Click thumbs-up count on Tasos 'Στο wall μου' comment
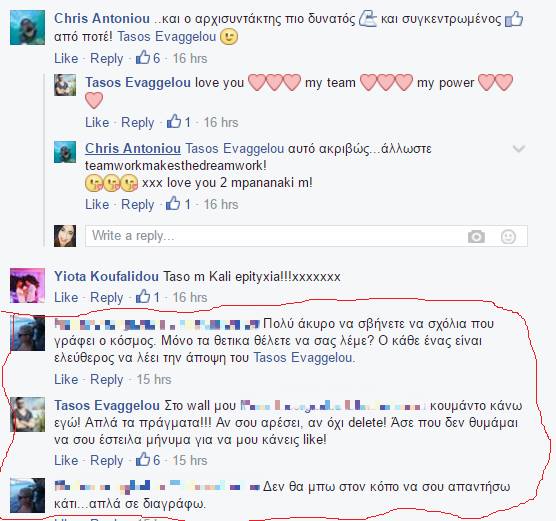Viewport: 556px width, 521px height. 148,460
